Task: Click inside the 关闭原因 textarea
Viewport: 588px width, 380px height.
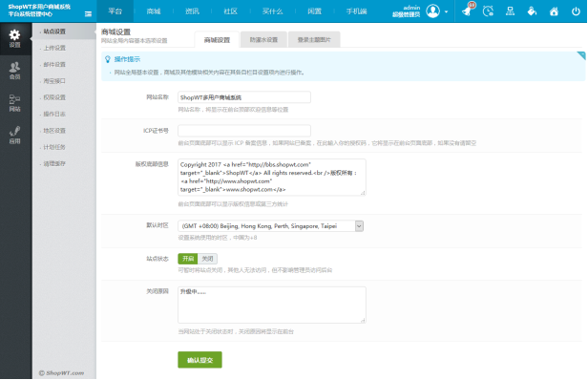Action: (x=272, y=305)
